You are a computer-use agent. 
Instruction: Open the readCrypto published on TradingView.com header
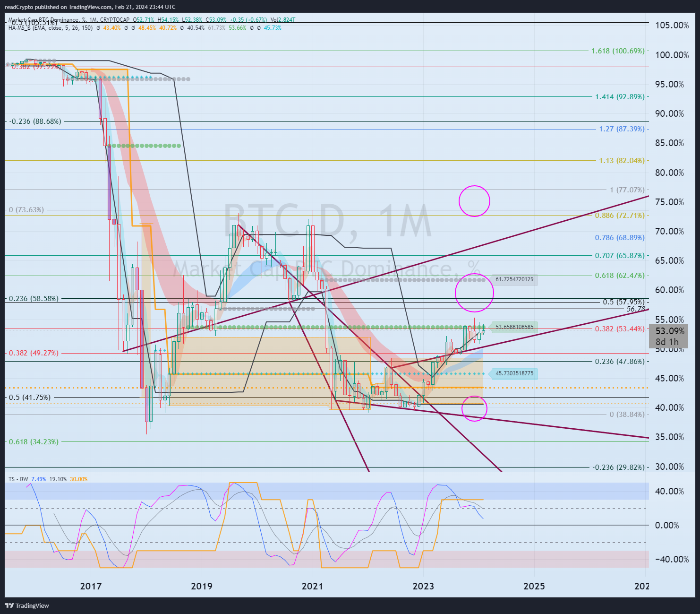90,7
